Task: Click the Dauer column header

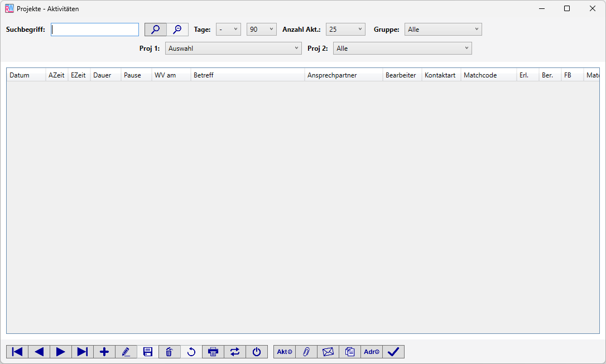Action: (105, 75)
